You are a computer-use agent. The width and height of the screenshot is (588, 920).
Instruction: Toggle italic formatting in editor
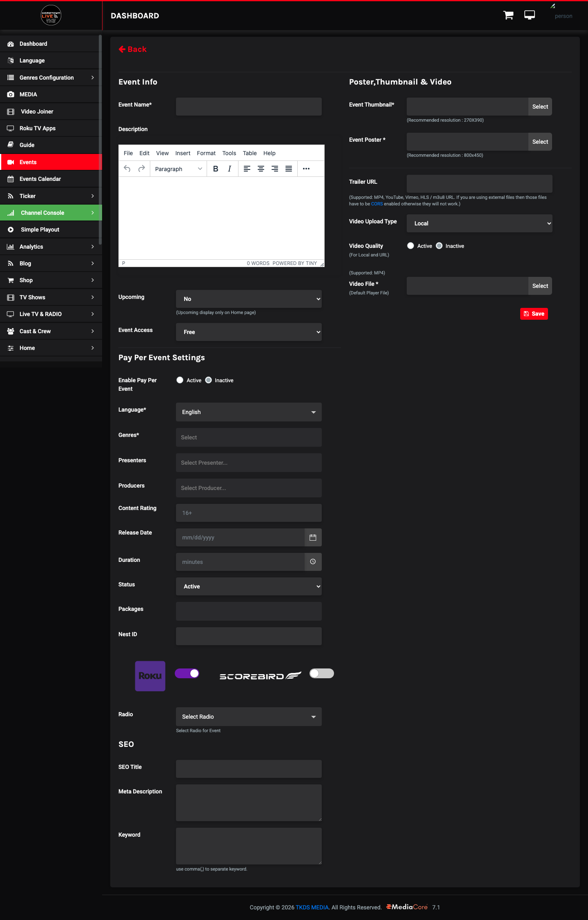[229, 169]
